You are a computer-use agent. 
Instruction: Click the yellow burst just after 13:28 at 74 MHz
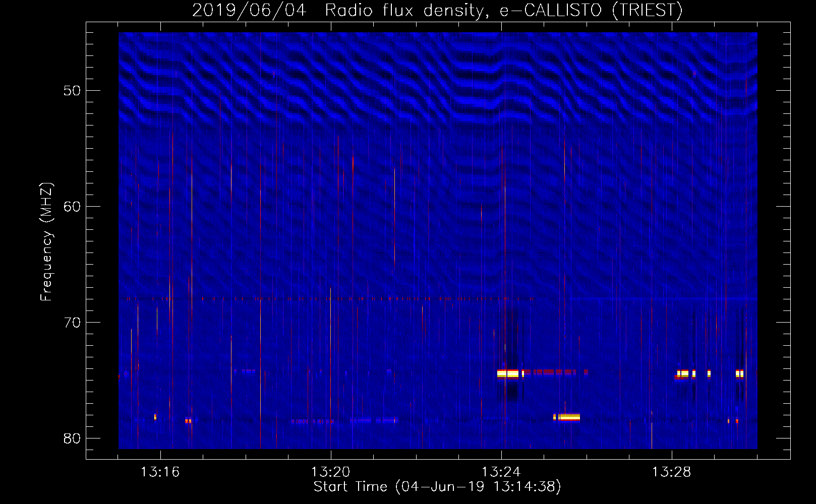click(683, 374)
